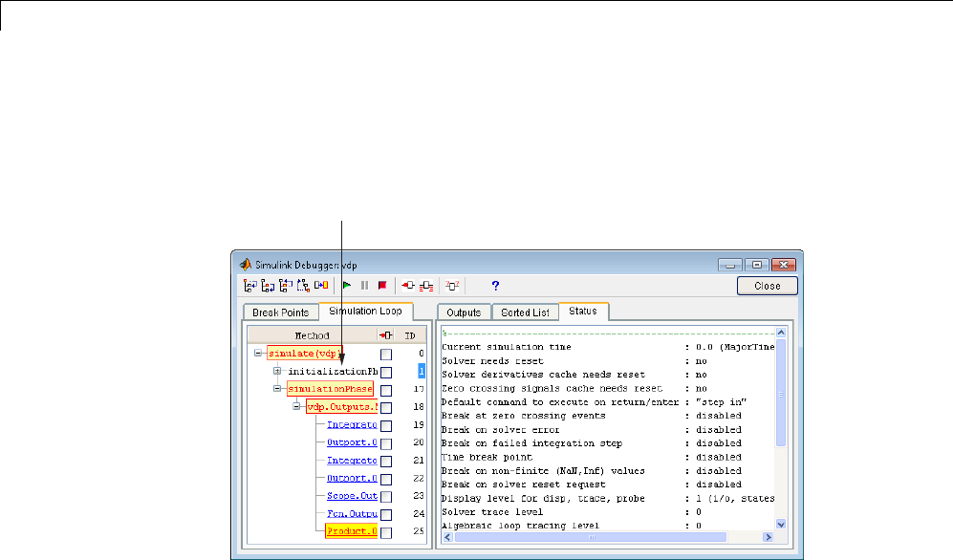
Task: Toggle breakpoint checkbox for Product row
Action: (x=386, y=532)
